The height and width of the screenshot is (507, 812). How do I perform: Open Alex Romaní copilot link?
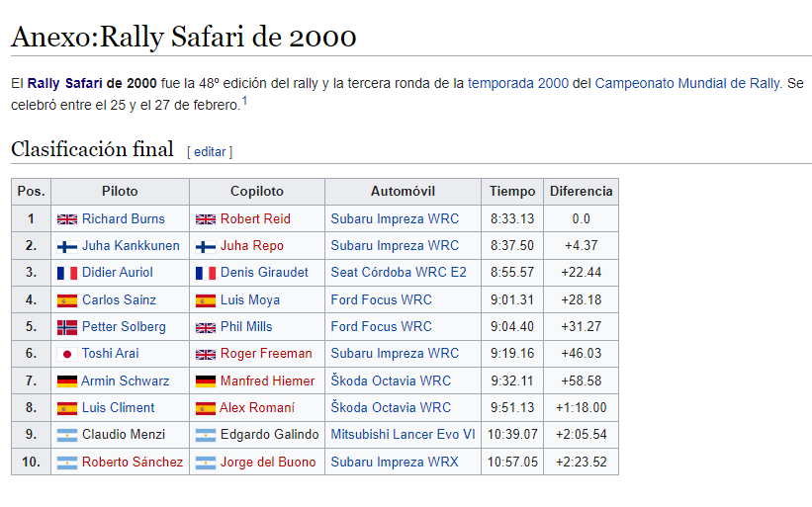257,407
